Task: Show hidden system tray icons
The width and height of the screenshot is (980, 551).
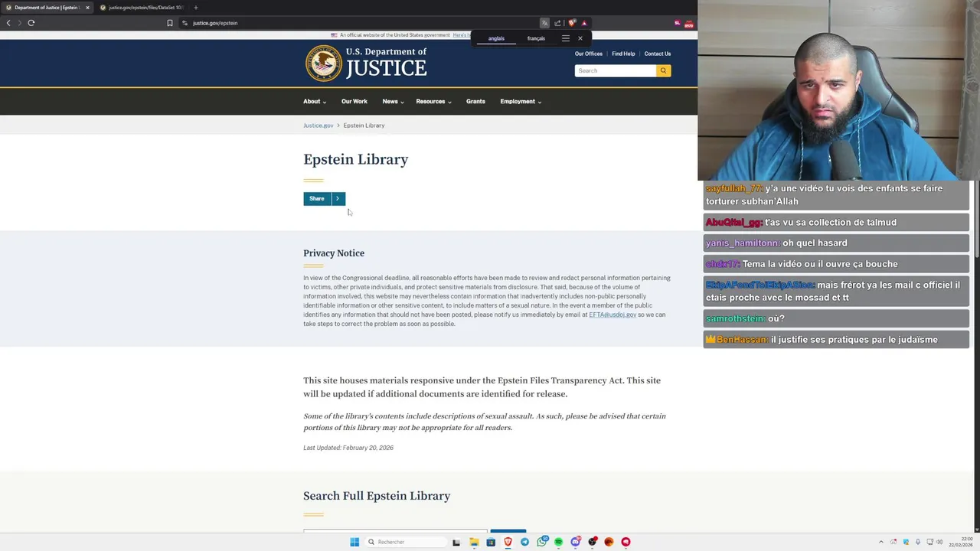Action: click(x=880, y=542)
